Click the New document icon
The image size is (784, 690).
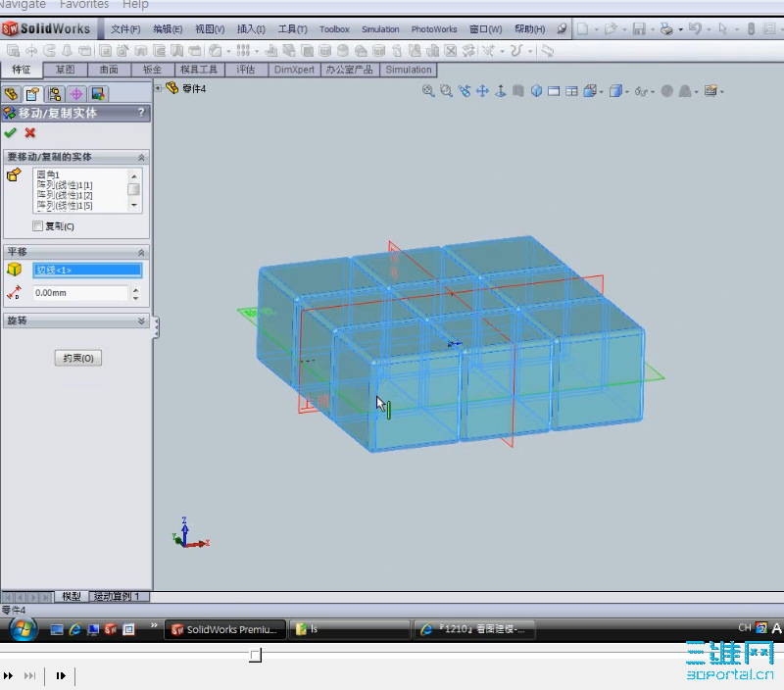click(582, 28)
